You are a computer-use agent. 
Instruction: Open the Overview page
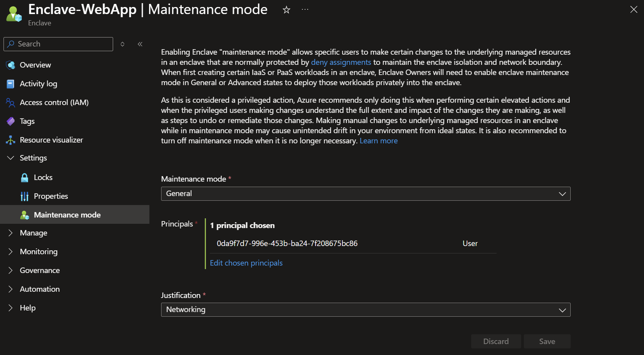[x=35, y=65]
